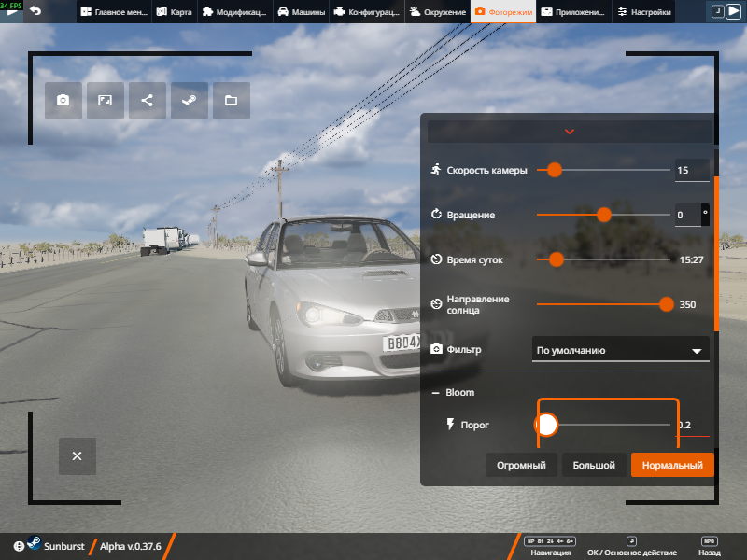747x560 pixels.
Task: Click the panel's orange vertical scrollbar
Action: point(716,254)
